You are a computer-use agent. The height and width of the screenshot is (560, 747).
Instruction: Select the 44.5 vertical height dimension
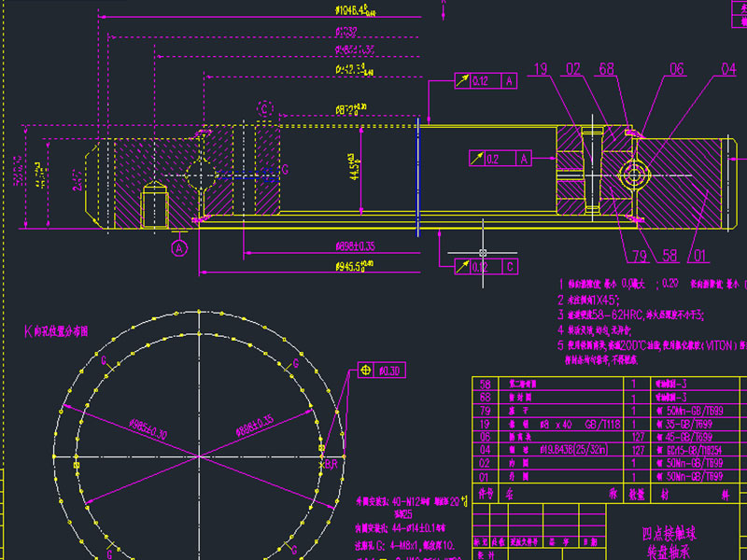[x=351, y=168]
